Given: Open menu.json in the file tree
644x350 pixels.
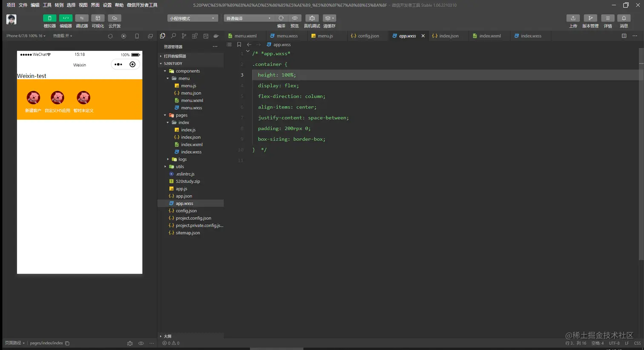Looking at the screenshot, I should pos(191,93).
